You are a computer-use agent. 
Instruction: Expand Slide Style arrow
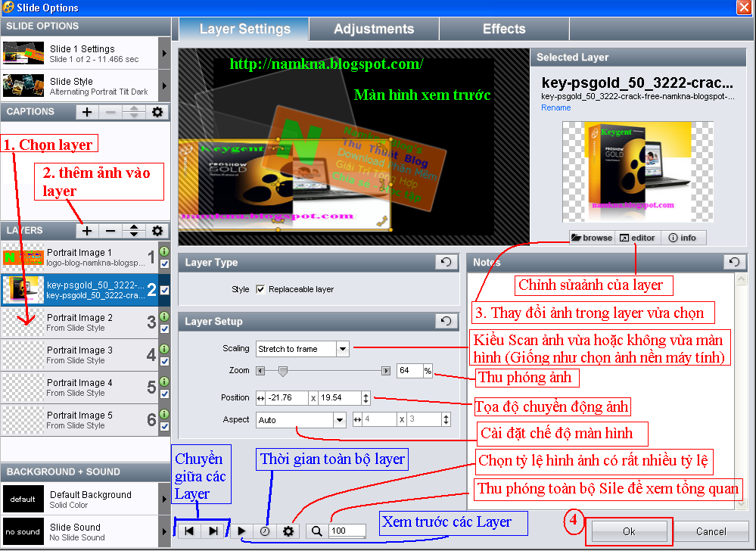[164, 86]
